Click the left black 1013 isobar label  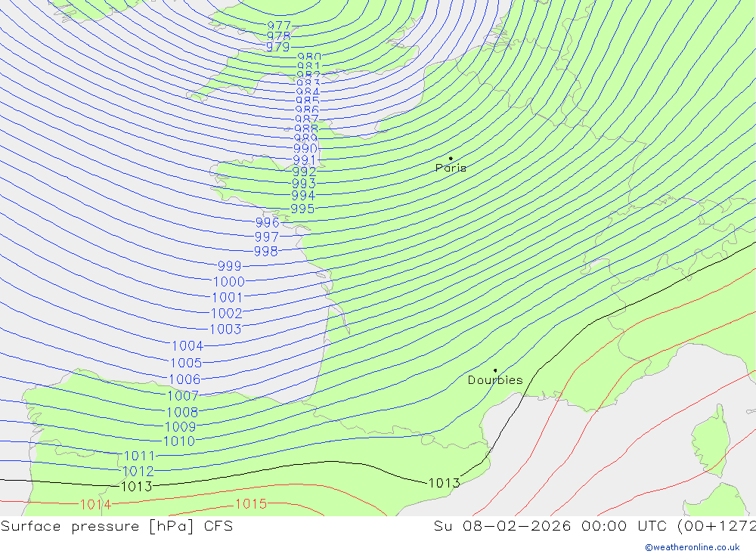click(x=136, y=487)
